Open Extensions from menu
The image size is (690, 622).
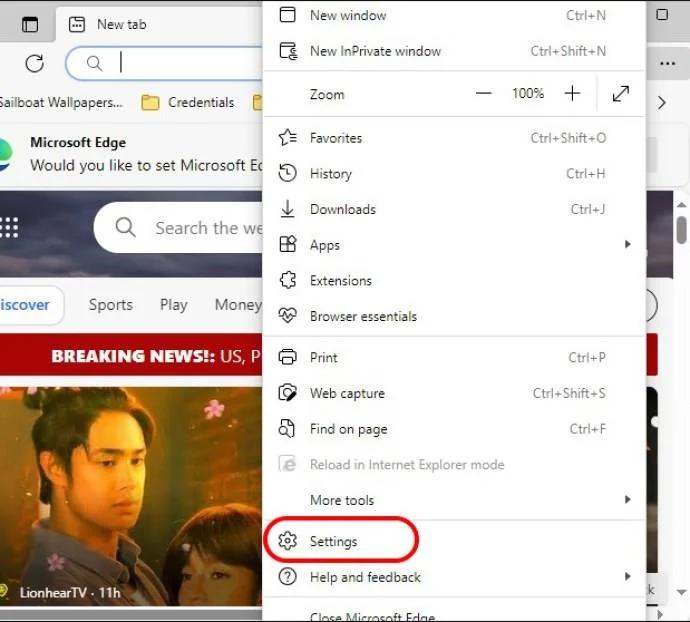[x=454, y=280]
